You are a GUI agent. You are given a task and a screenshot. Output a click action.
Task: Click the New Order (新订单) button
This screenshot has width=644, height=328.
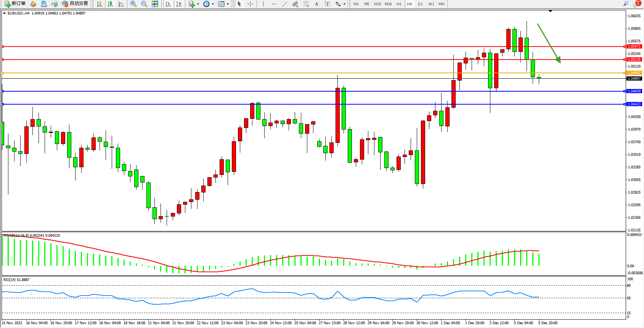[x=15, y=4]
